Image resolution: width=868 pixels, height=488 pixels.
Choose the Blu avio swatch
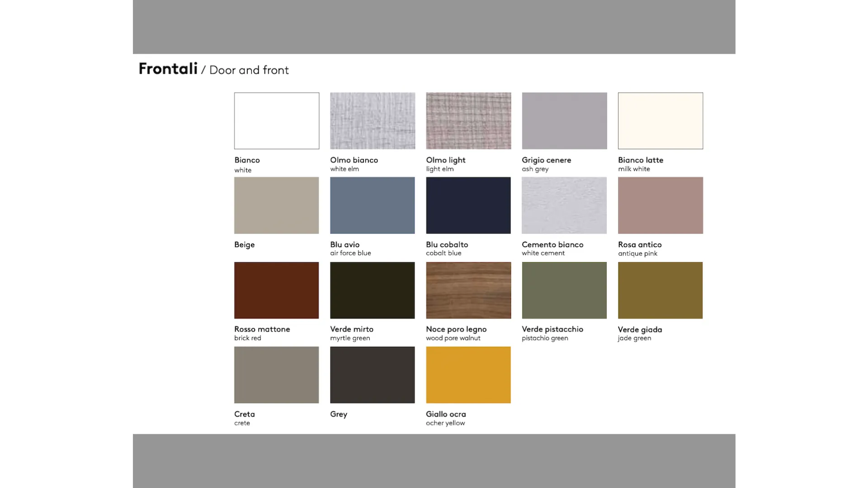tap(373, 205)
